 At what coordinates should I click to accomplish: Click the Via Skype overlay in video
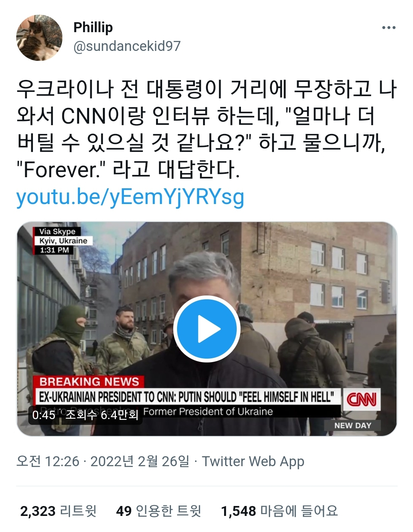pyautogui.click(x=57, y=232)
